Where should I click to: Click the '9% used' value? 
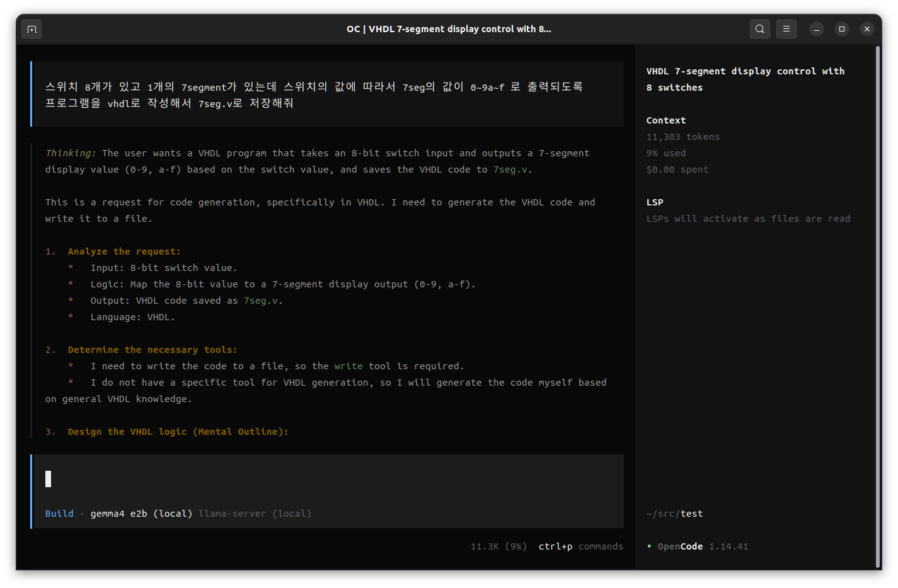point(666,153)
